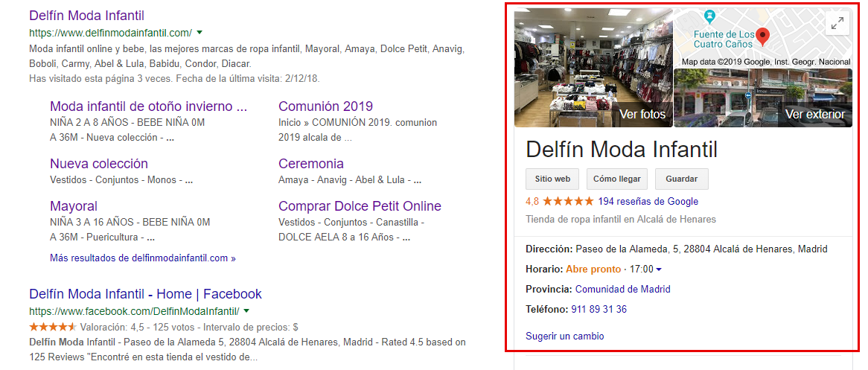
Task: Open the Comunión 2019 sitelink
Action: (325, 106)
